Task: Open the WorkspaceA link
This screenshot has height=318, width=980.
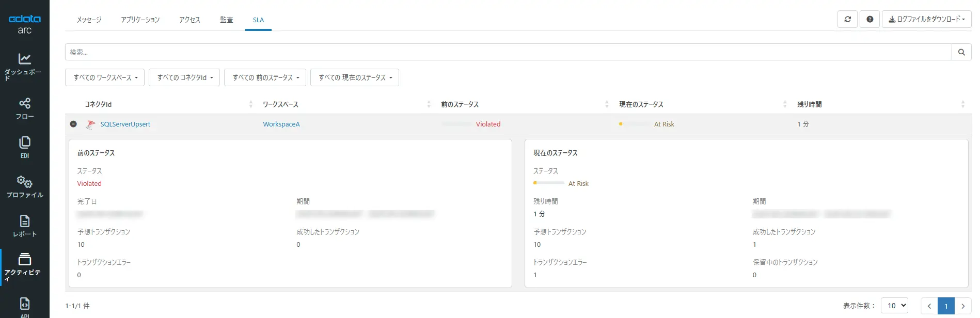Action: [x=281, y=124]
